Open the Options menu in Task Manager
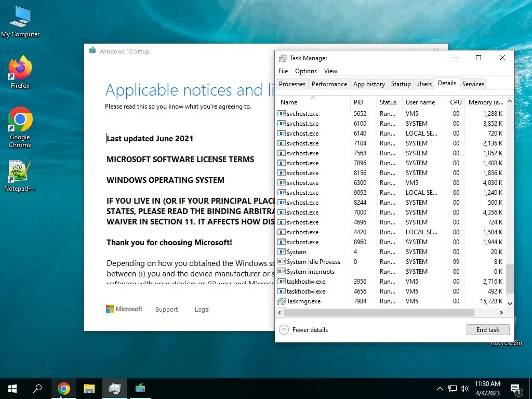 [x=305, y=71]
